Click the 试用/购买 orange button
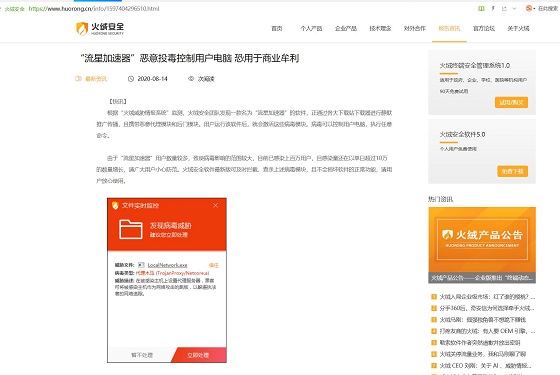 point(511,102)
